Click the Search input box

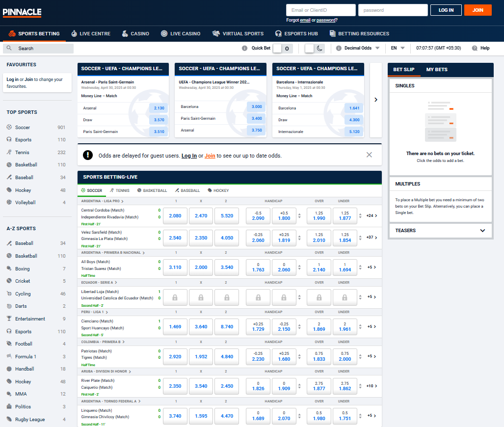pos(38,48)
